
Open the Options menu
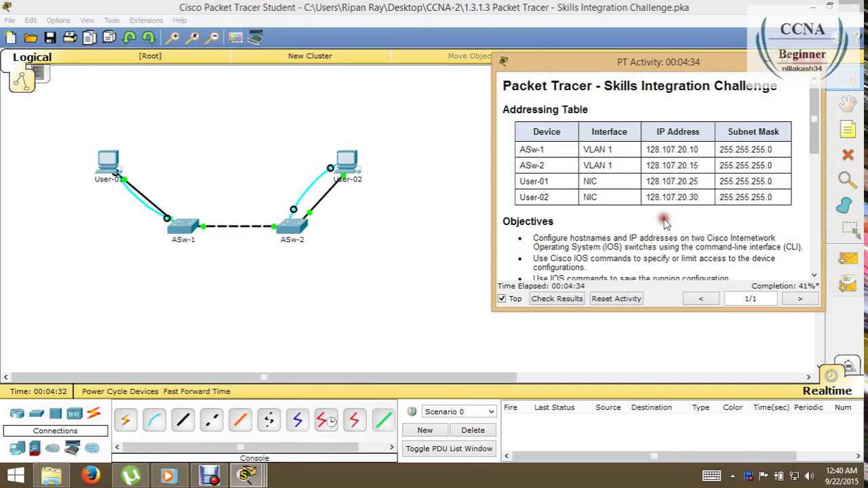(58, 20)
